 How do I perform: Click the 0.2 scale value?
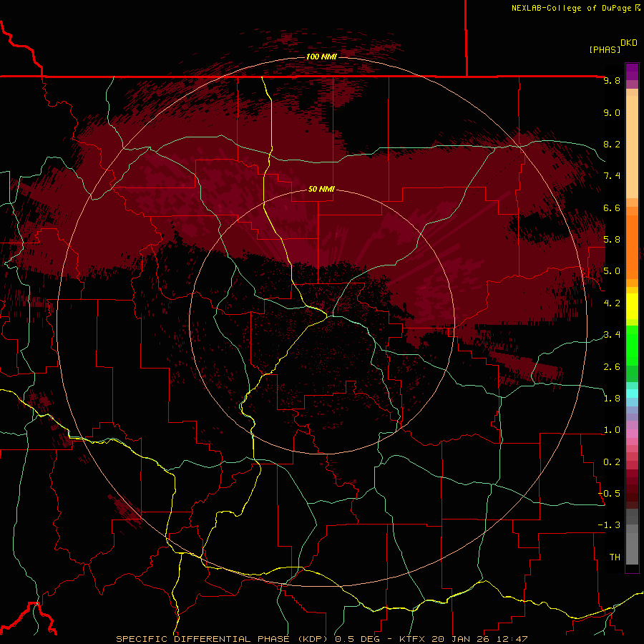click(x=612, y=462)
